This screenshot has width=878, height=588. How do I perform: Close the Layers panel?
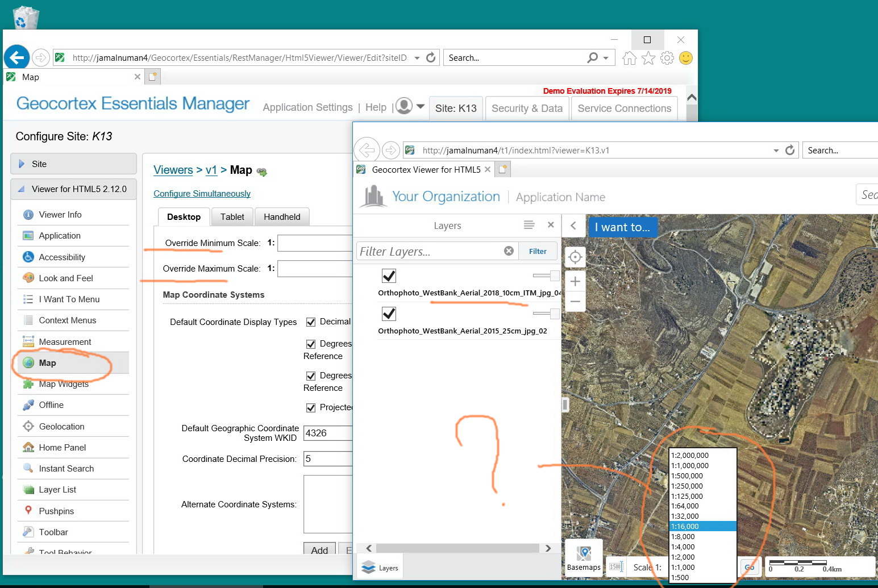(x=551, y=225)
